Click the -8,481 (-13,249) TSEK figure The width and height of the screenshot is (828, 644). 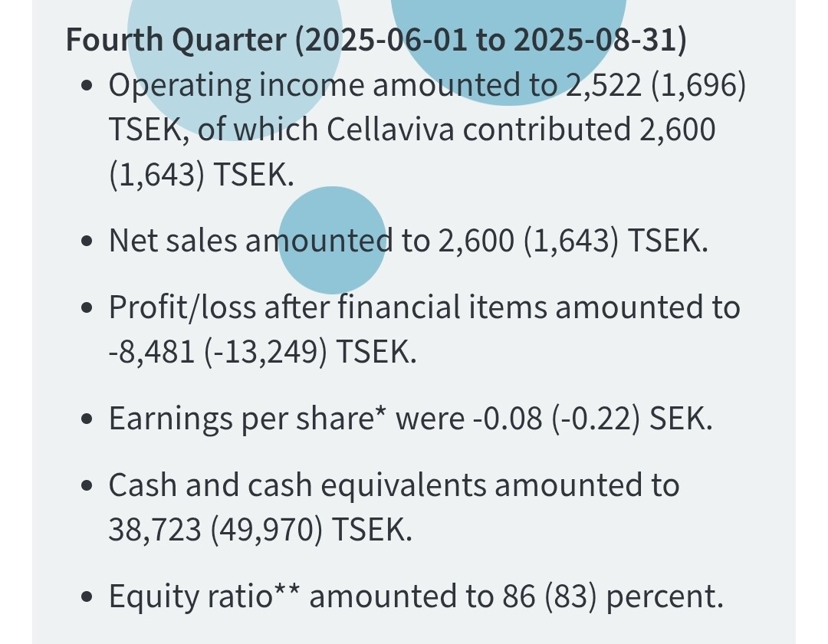(x=262, y=353)
